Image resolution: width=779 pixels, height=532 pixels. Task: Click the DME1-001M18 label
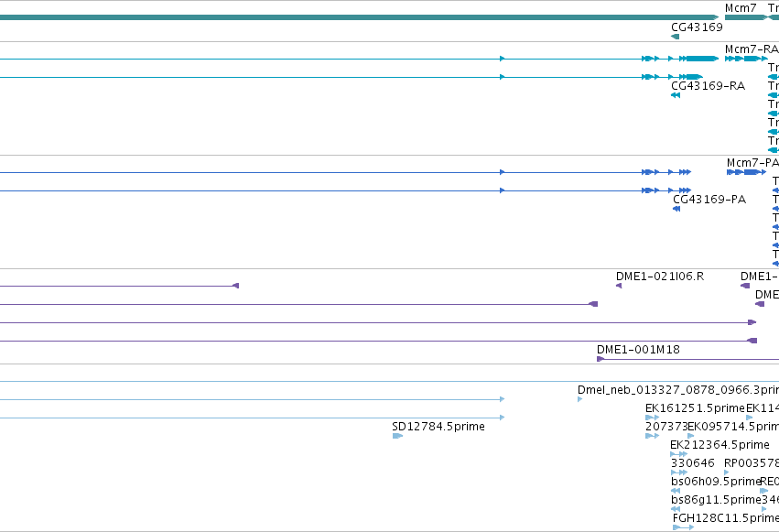(x=638, y=350)
